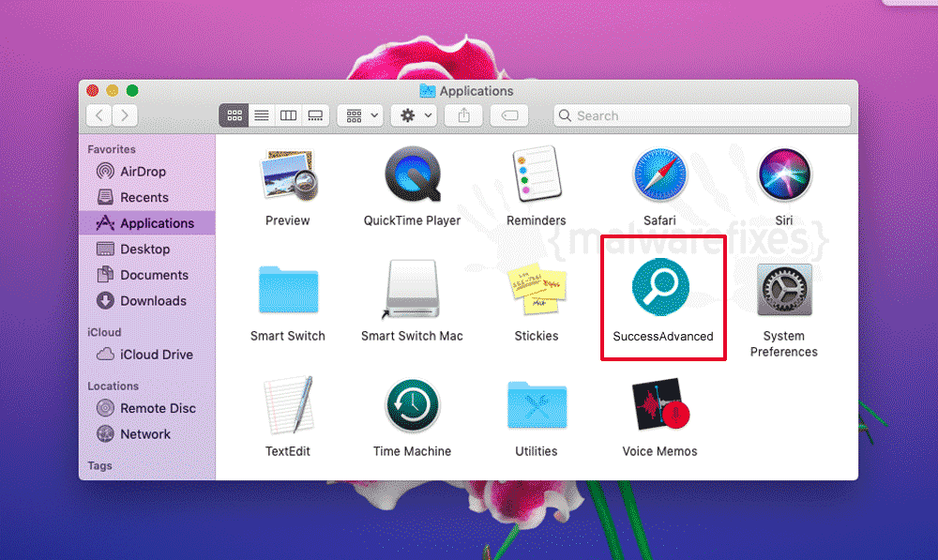Switch to list view
The image size is (938, 560).
click(262, 115)
